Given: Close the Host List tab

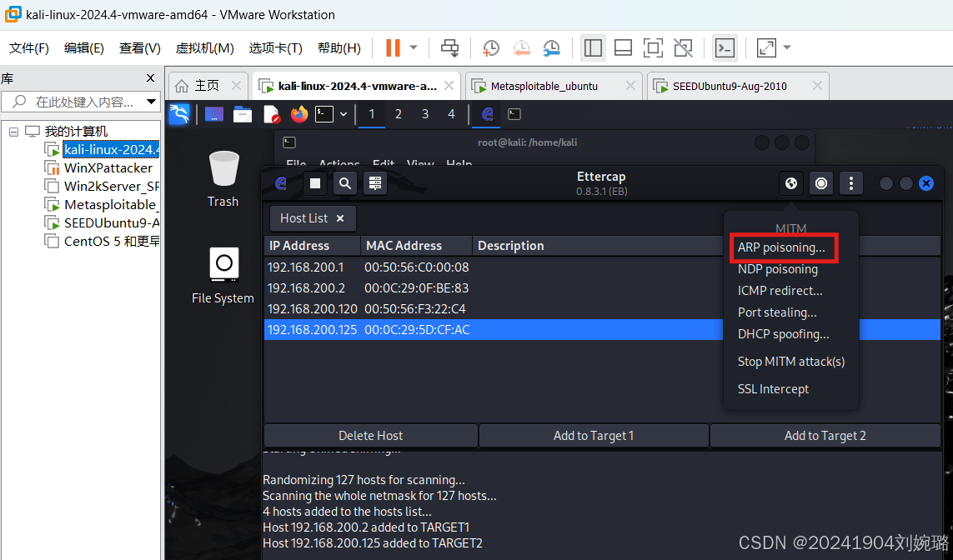Looking at the screenshot, I should 339,218.
